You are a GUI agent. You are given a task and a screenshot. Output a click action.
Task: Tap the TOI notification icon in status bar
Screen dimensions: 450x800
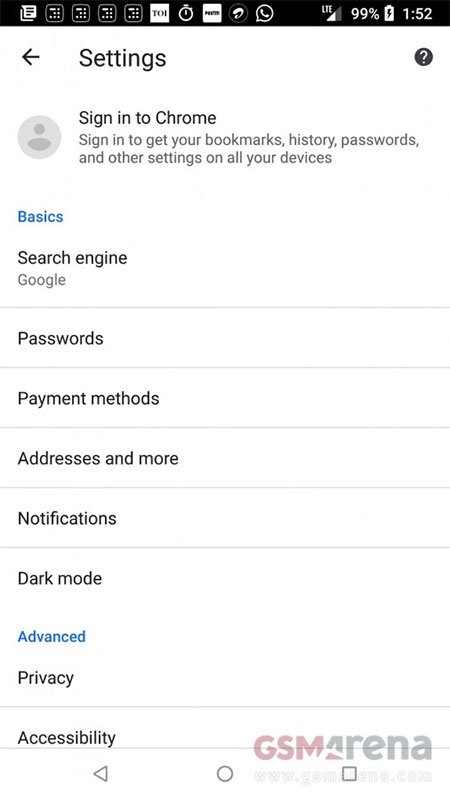pyautogui.click(x=159, y=13)
